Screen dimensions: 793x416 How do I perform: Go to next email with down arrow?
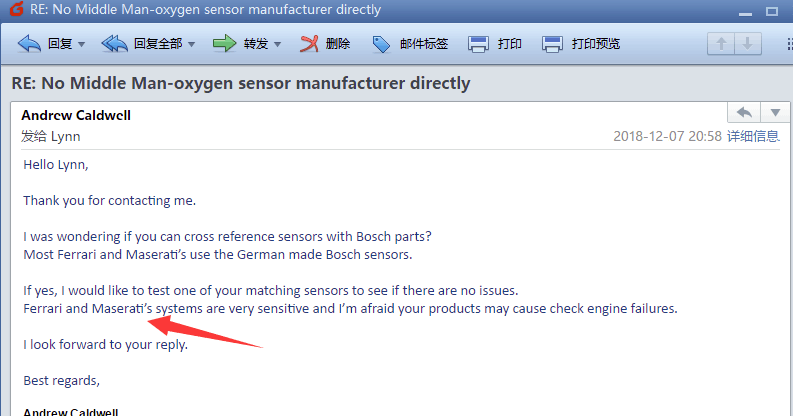747,44
